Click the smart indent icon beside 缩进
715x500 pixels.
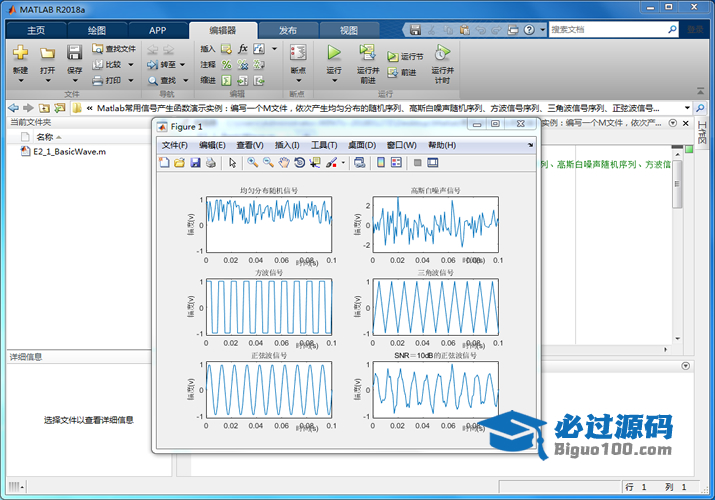[226, 81]
